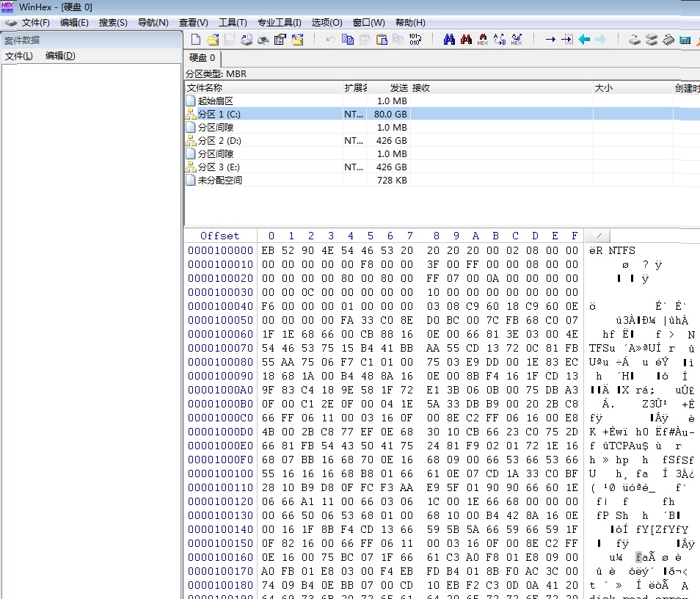
Task: Sort by the 创建时间 column header
Action: coord(687,88)
